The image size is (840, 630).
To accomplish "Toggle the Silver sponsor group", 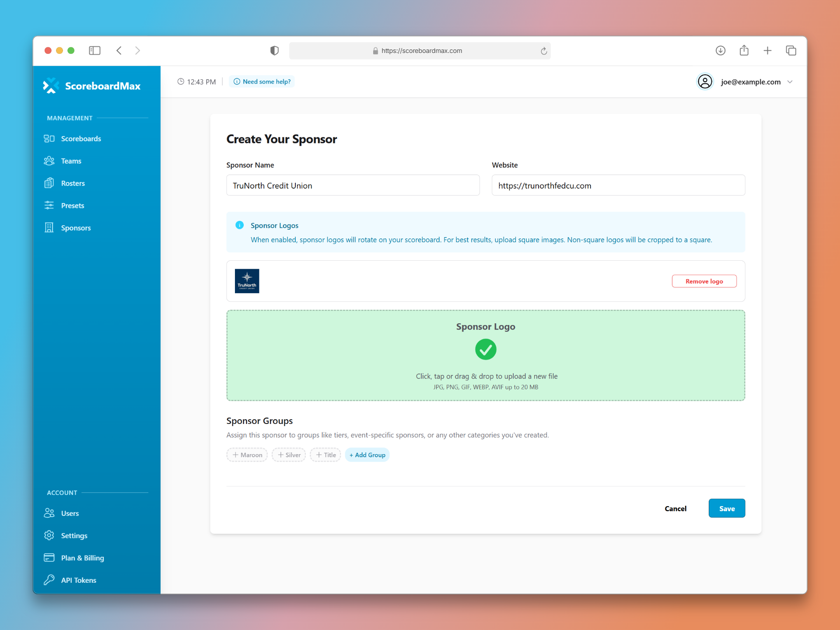I will [289, 455].
